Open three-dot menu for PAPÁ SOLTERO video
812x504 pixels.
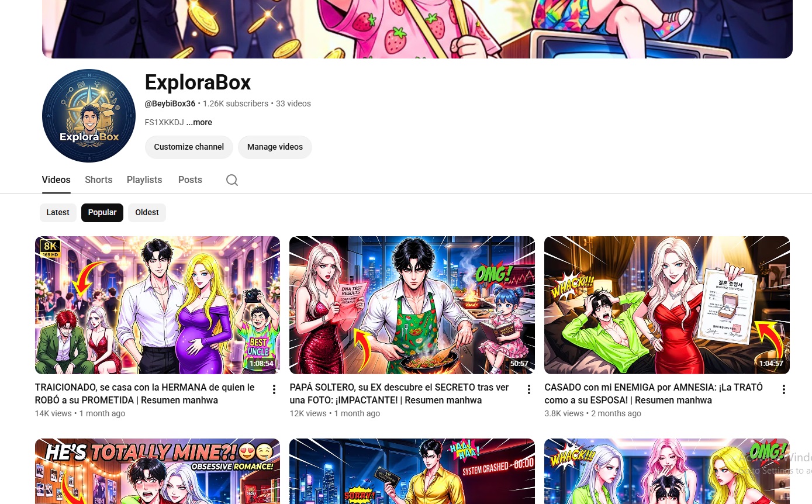click(x=528, y=389)
